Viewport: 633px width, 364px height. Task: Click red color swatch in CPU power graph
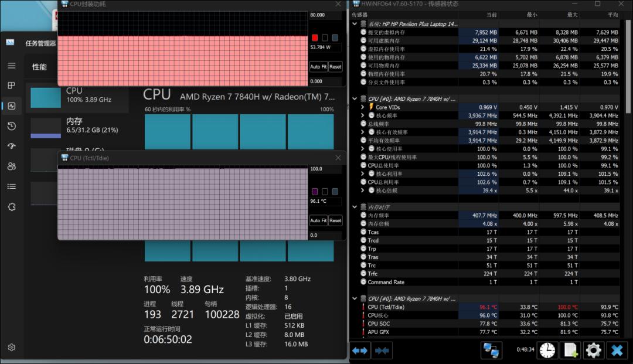pyautogui.click(x=315, y=38)
